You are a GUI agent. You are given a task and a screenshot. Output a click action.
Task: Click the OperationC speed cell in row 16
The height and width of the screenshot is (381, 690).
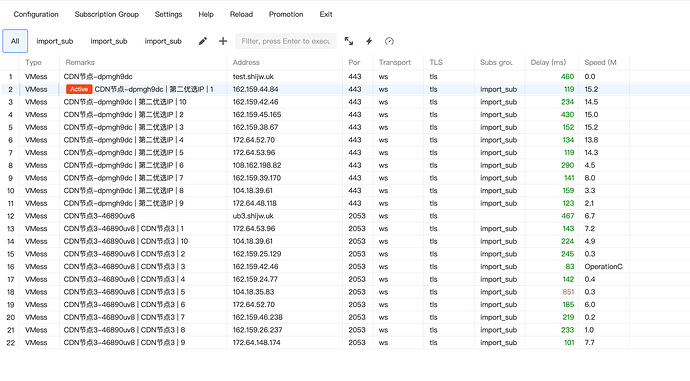click(x=603, y=267)
